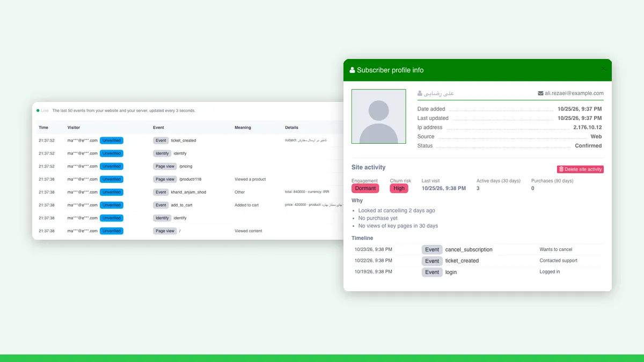Select the ali.rezaei@example.com email address

(574, 93)
